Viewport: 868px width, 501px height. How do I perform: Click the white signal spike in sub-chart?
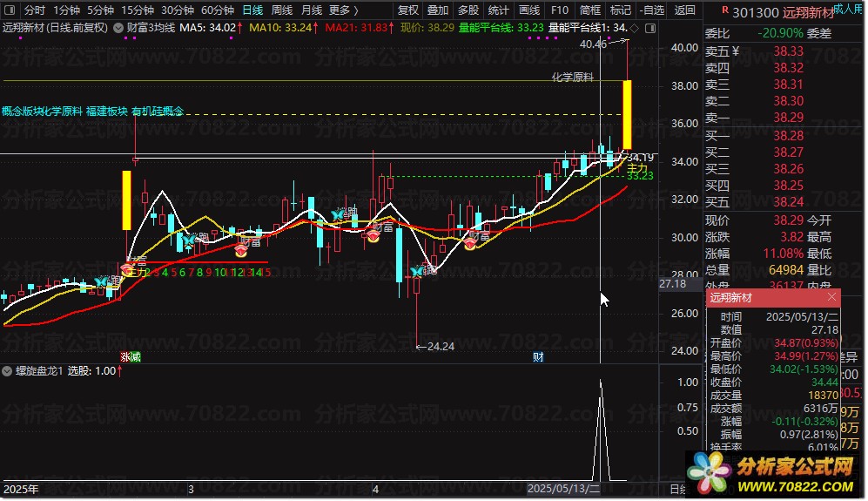[601, 430]
